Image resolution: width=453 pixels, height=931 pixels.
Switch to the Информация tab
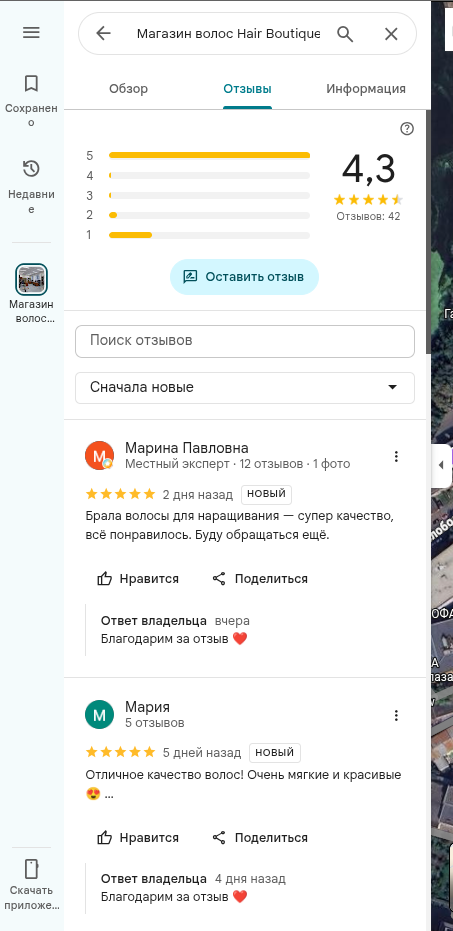coord(366,89)
